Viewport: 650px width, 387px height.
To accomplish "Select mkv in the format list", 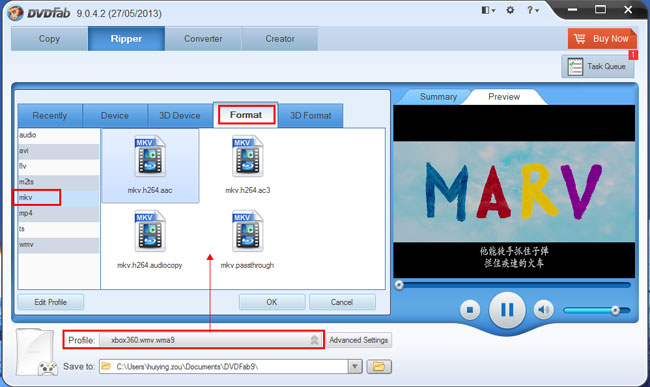I will coord(58,198).
